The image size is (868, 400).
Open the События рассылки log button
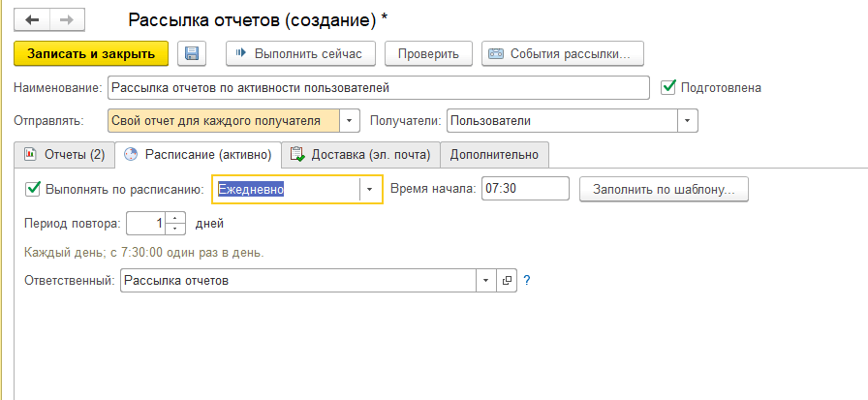pos(563,53)
